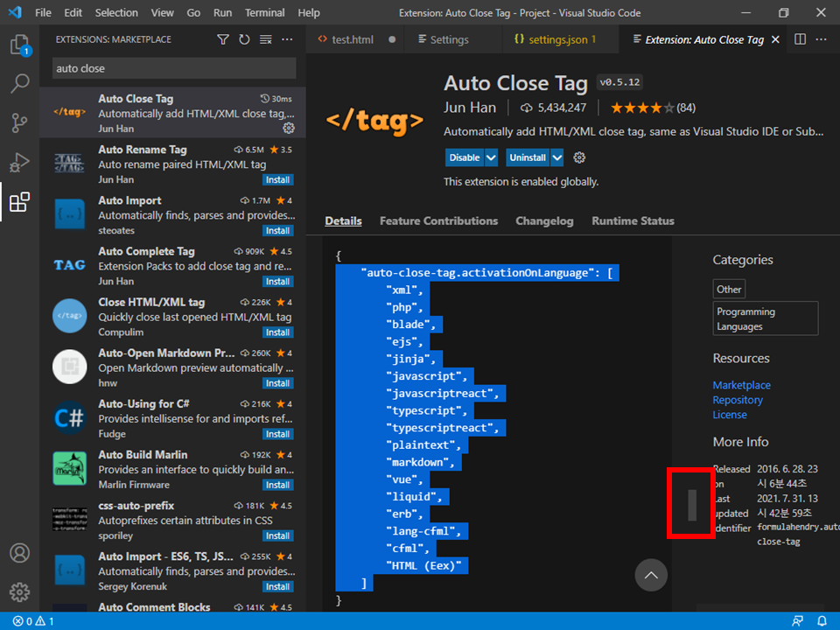Restore the window using title bar button
Image resolution: width=840 pixels, height=630 pixels.
point(783,12)
